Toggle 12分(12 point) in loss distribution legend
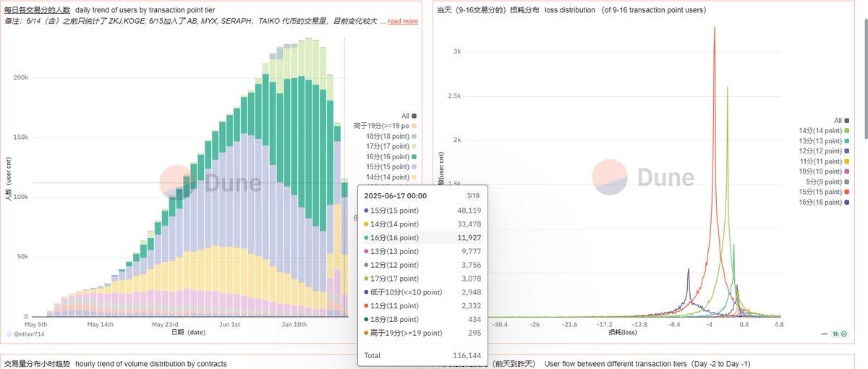This screenshot has height=369, width=868. [x=825, y=151]
